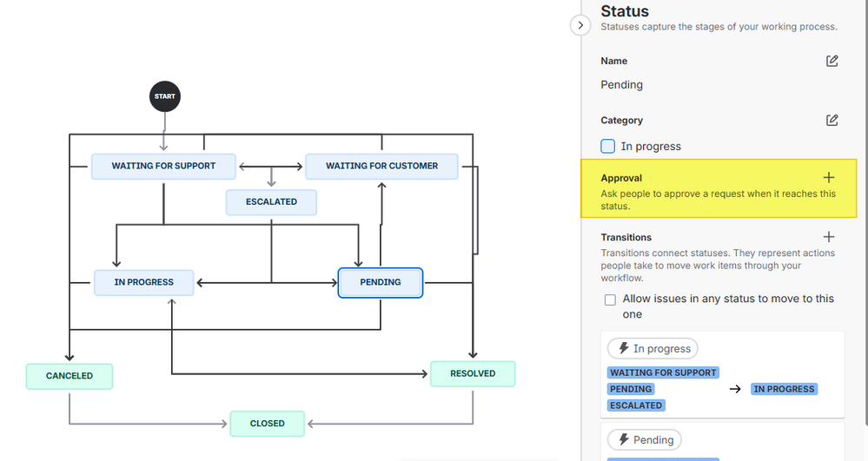Click the PENDING lozenge in transition card

pyautogui.click(x=631, y=389)
